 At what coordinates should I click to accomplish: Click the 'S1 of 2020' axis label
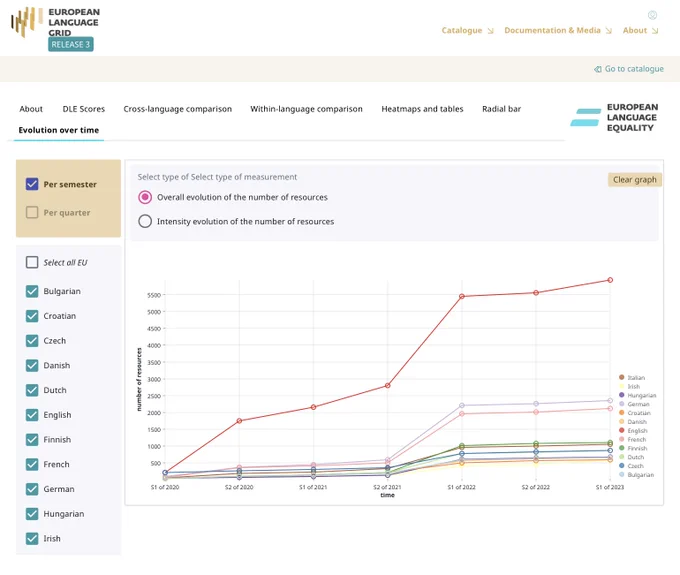tap(165, 487)
